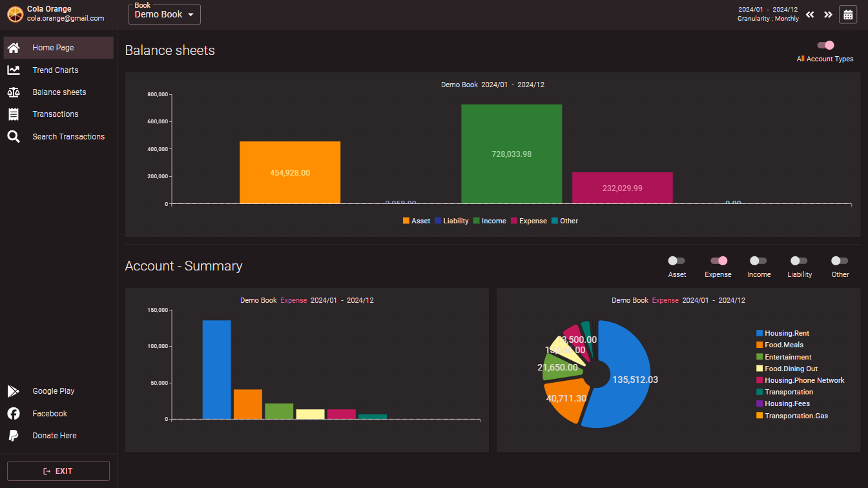Open the Book dropdown showing Demo Book
Screen dimensions: 868x488
pyautogui.click(x=165, y=15)
